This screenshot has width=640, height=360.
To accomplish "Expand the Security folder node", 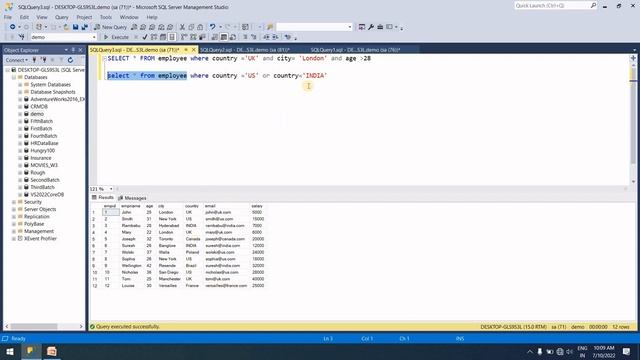I will 13,202.
